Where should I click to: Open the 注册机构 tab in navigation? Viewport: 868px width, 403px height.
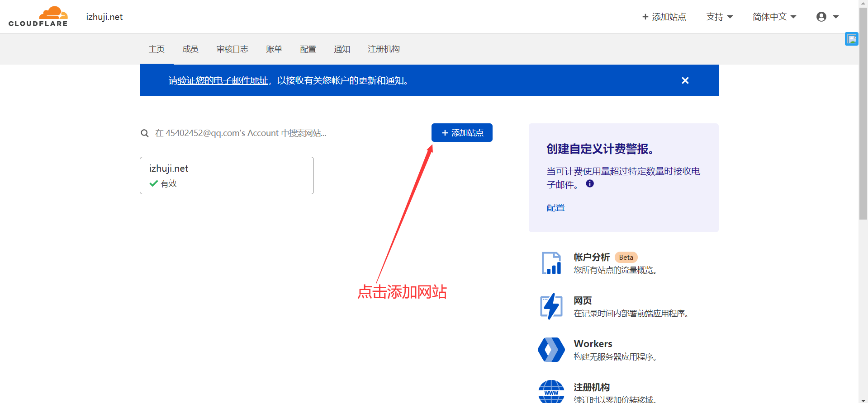point(384,49)
